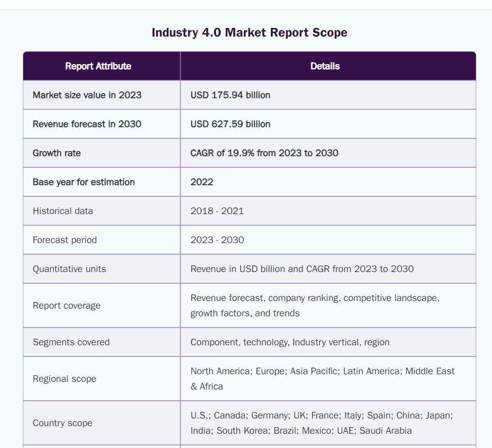
Task: Click the Industry 4.0 Market Report Scope title
Action: coord(249,33)
